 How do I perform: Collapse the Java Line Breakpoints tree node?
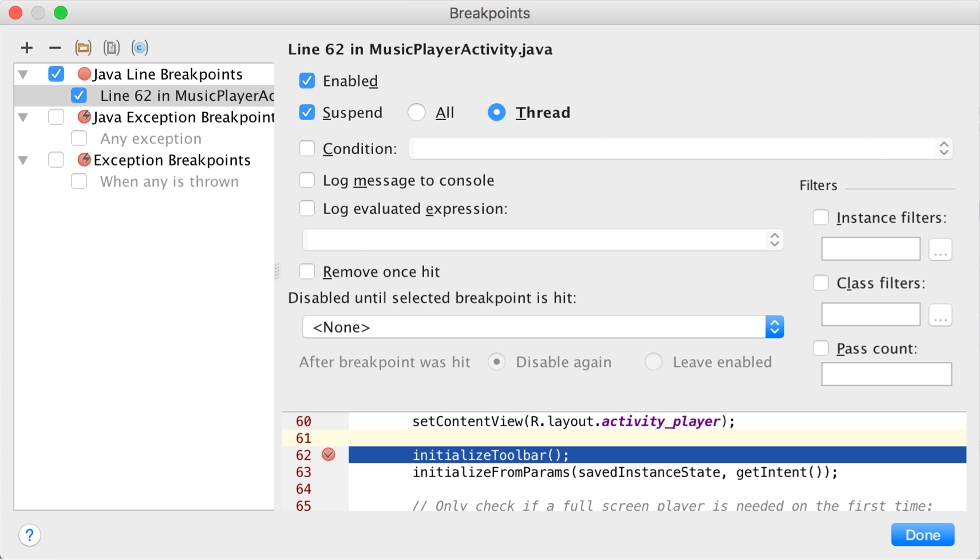click(x=23, y=74)
